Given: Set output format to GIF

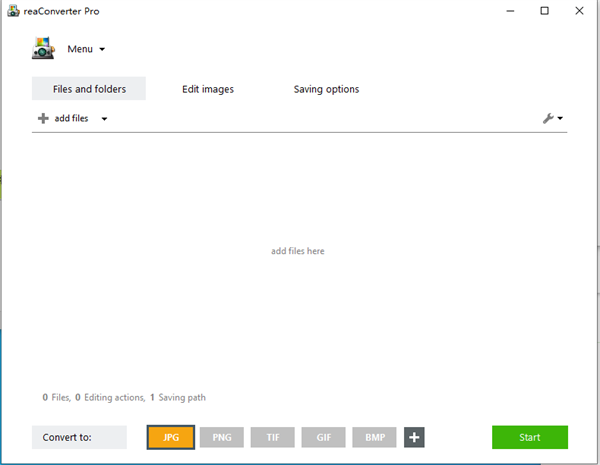Looking at the screenshot, I should 324,437.
